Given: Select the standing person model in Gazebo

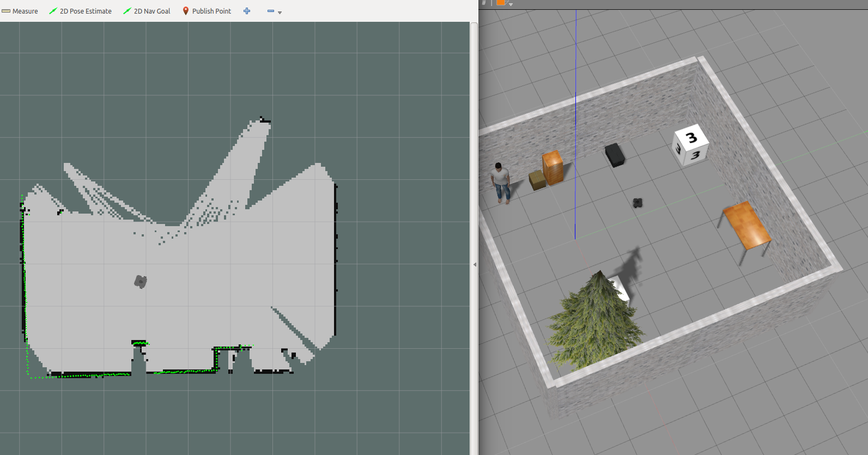Looking at the screenshot, I should click(501, 183).
